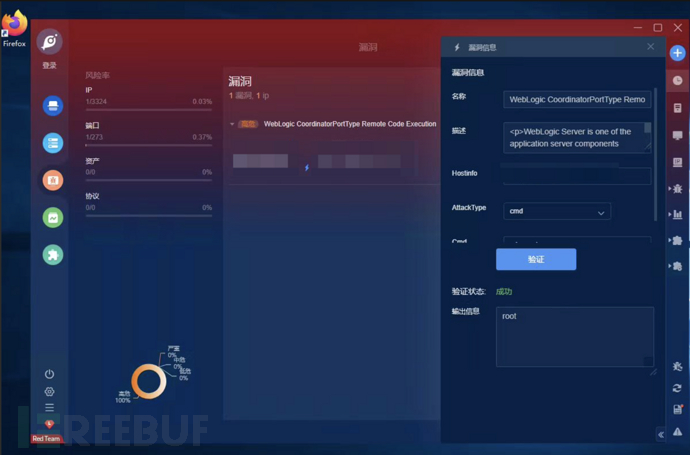Screen dimensions: 690x455
Task: Click the IP icon in right bar
Action: [678, 162]
